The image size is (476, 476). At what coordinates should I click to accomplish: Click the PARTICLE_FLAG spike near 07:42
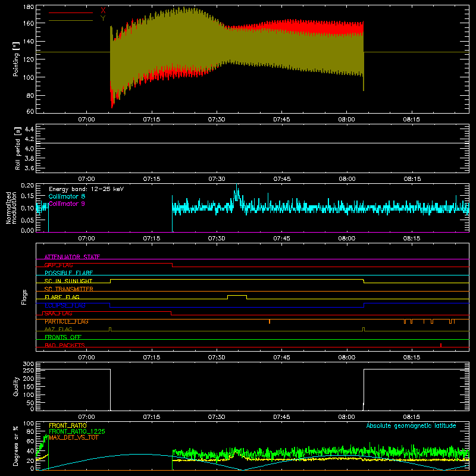tap(270, 321)
